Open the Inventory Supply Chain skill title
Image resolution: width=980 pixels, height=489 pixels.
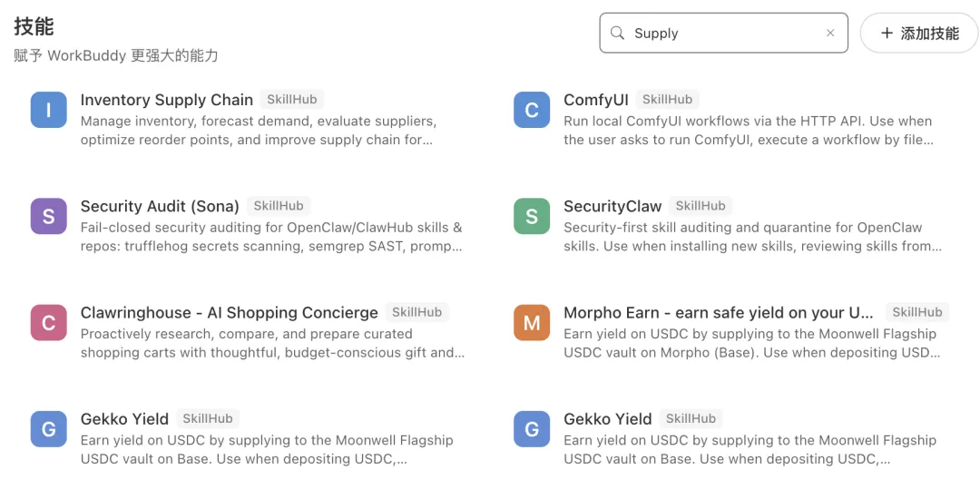tap(166, 100)
